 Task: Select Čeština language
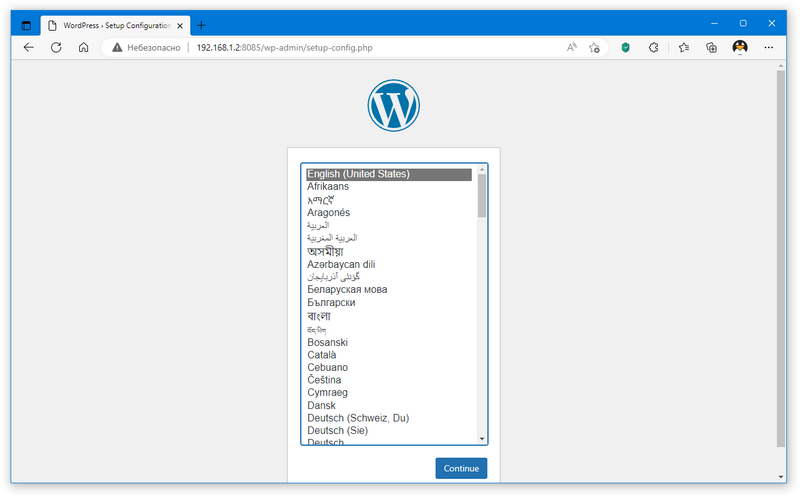(389, 380)
